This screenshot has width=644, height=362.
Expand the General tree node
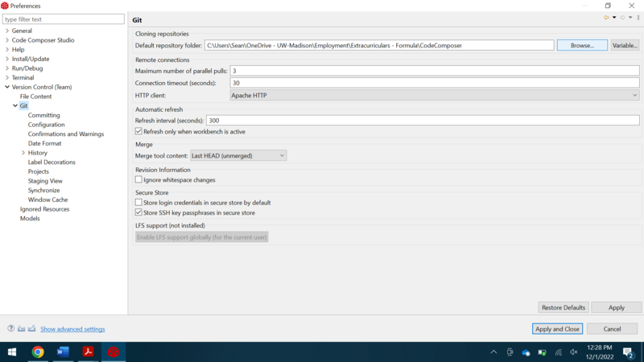tap(7, 31)
